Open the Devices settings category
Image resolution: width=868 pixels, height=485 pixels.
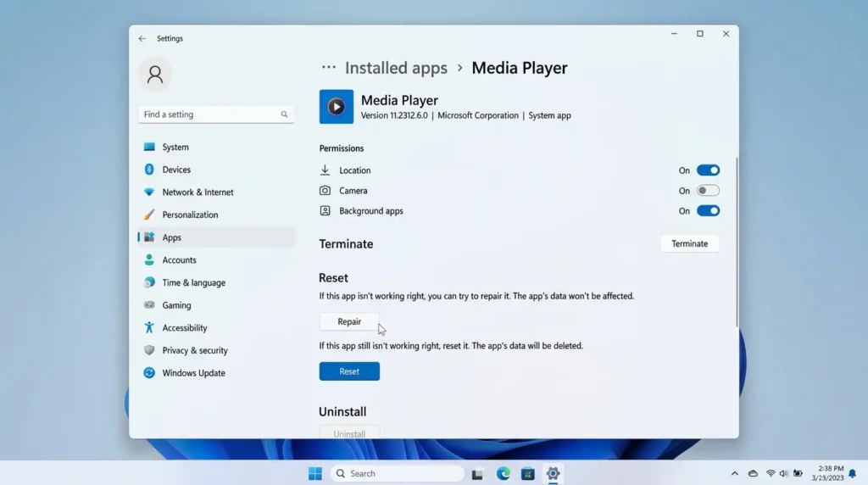[x=216, y=170]
